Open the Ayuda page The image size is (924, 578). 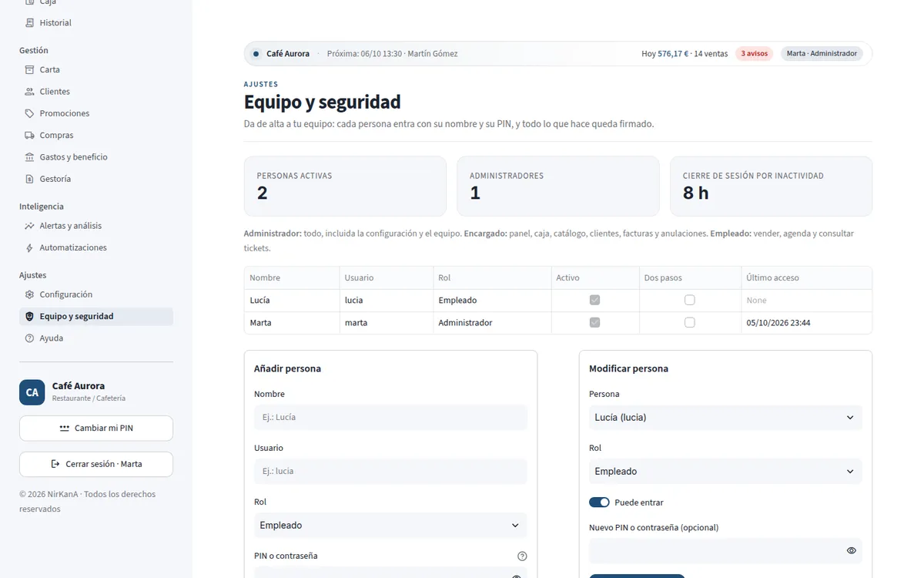point(96,338)
